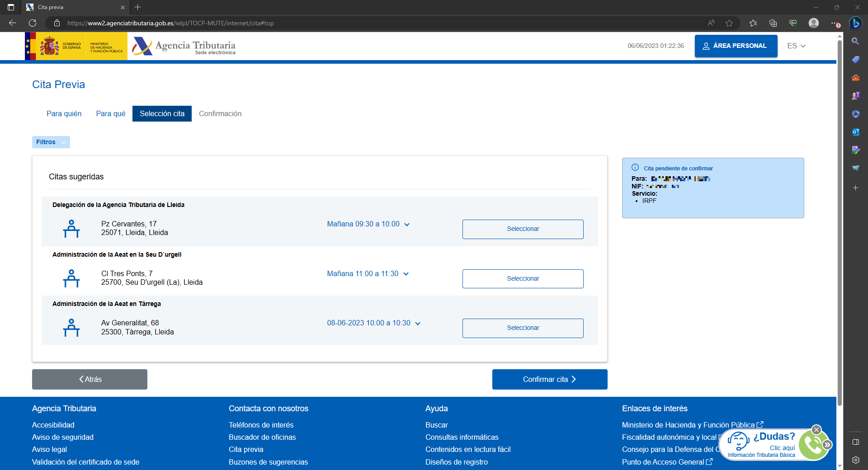Close the ¿Dudas? help widget

[816, 430]
